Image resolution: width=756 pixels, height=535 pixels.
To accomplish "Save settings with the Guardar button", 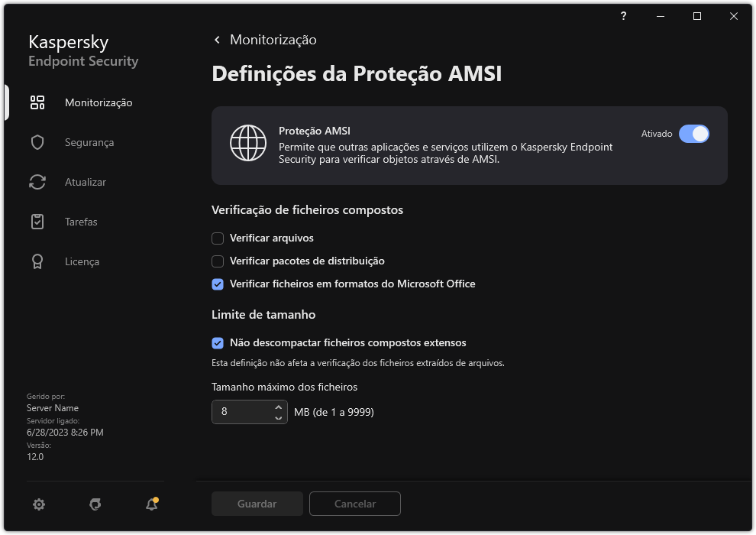I will [257, 504].
